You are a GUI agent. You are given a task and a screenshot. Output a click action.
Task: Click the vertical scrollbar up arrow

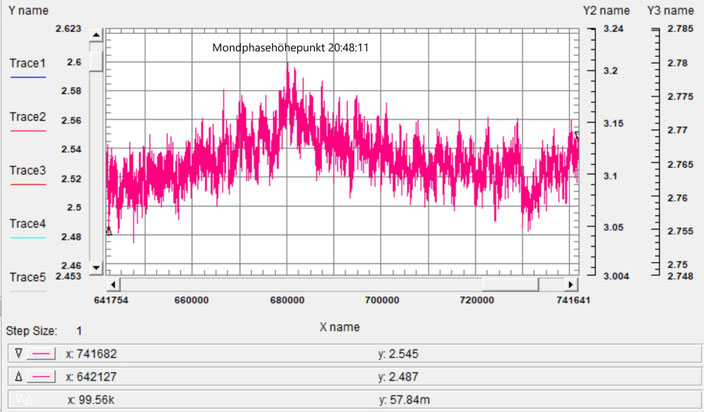[x=96, y=35]
